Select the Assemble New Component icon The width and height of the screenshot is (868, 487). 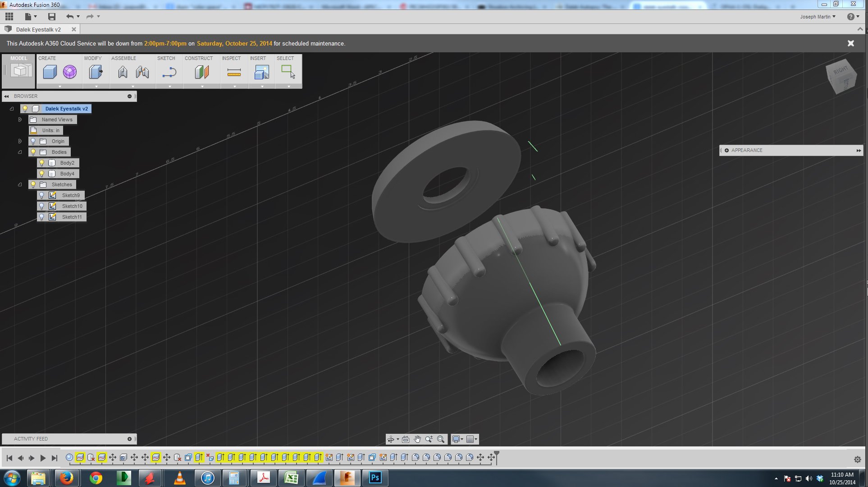point(123,72)
